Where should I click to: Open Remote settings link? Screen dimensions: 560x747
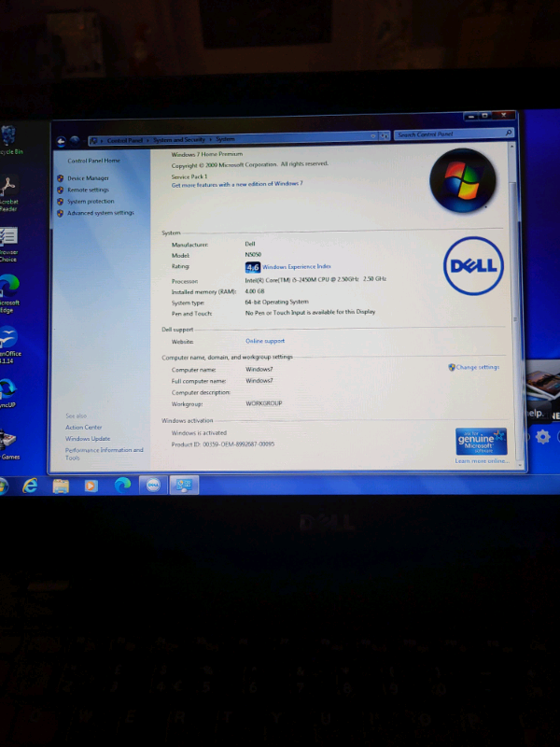pos(88,190)
